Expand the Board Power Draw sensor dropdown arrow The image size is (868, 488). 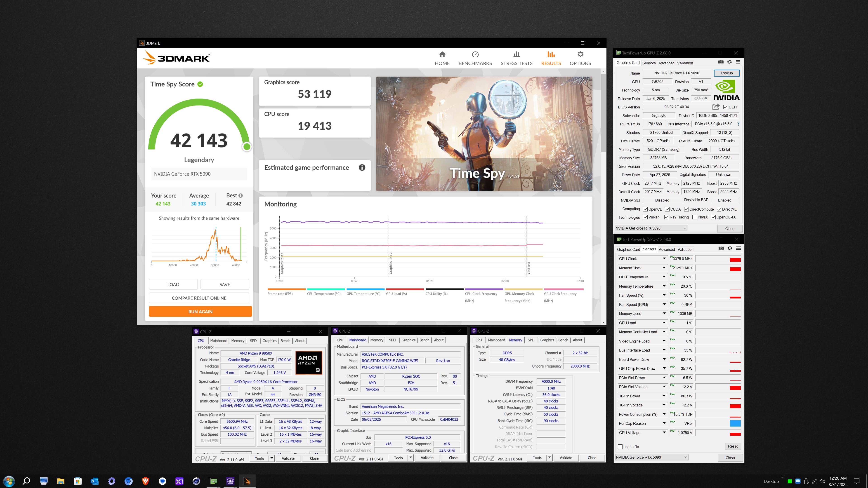pos(664,359)
